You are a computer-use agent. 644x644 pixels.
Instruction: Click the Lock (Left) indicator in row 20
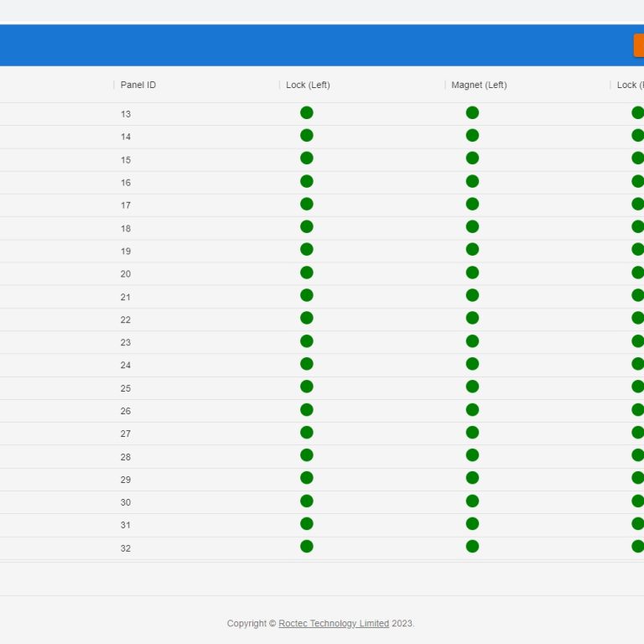click(306, 273)
